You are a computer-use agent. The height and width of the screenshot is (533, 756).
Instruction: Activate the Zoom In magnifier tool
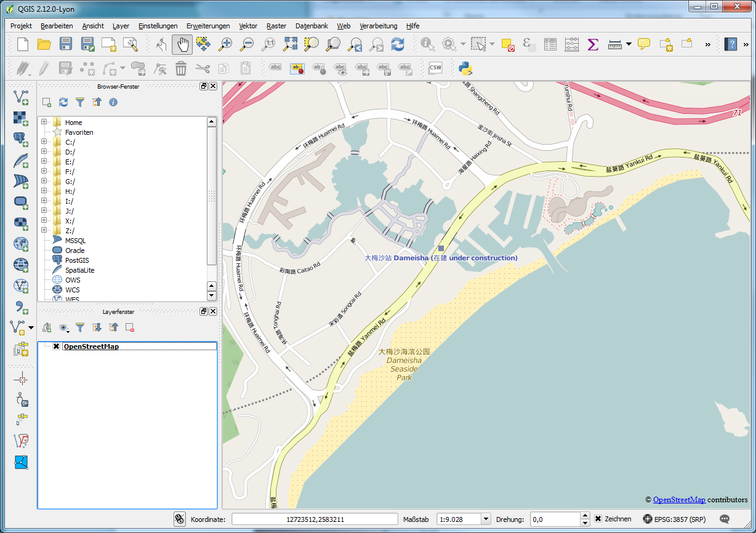(x=225, y=44)
